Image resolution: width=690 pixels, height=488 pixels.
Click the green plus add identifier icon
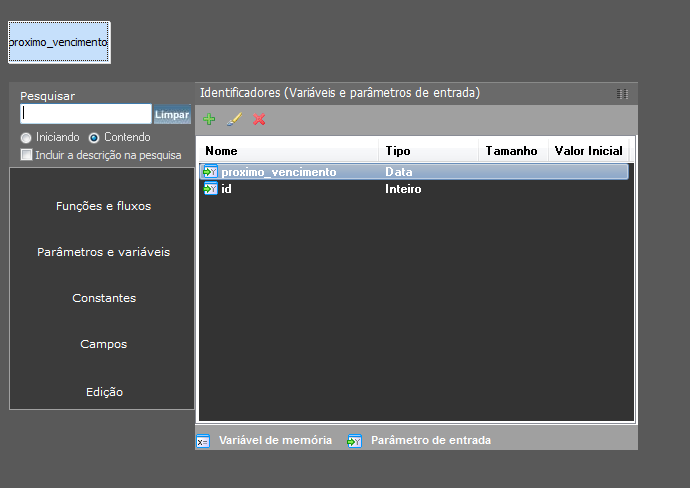coord(209,119)
